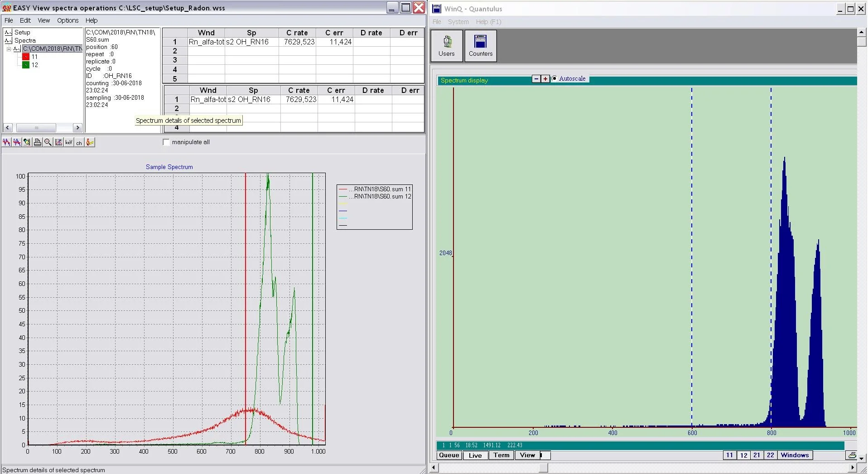Click the ID :OH_RN16 detail line
Image resolution: width=868 pixels, height=474 pixels.
tap(109, 76)
